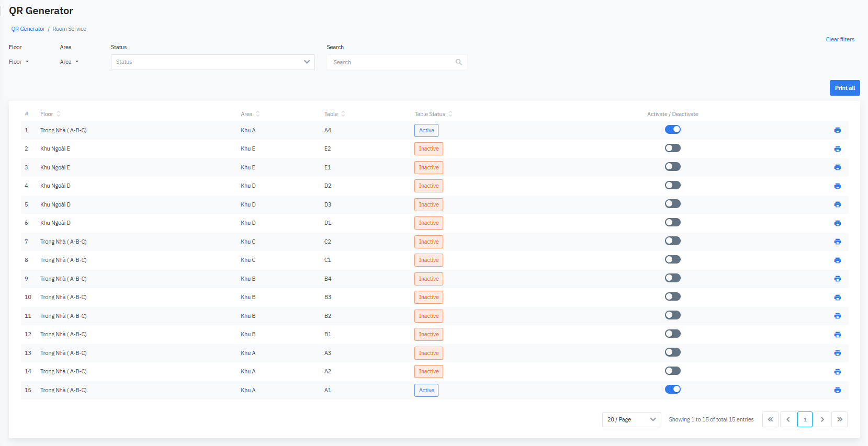Click print icon for table E2
This screenshot has height=446, width=868.
click(x=837, y=149)
